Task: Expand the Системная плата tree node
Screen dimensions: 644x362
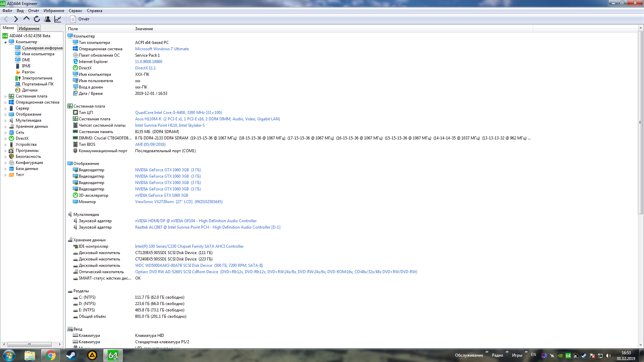Action: [5, 97]
